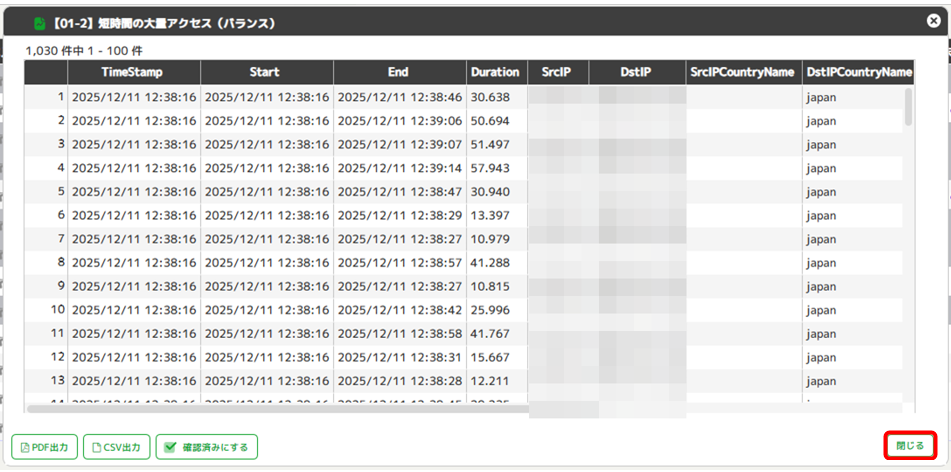This screenshot has height=472, width=951.
Task: Click japan country cell in row 7
Action: click(x=852, y=239)
